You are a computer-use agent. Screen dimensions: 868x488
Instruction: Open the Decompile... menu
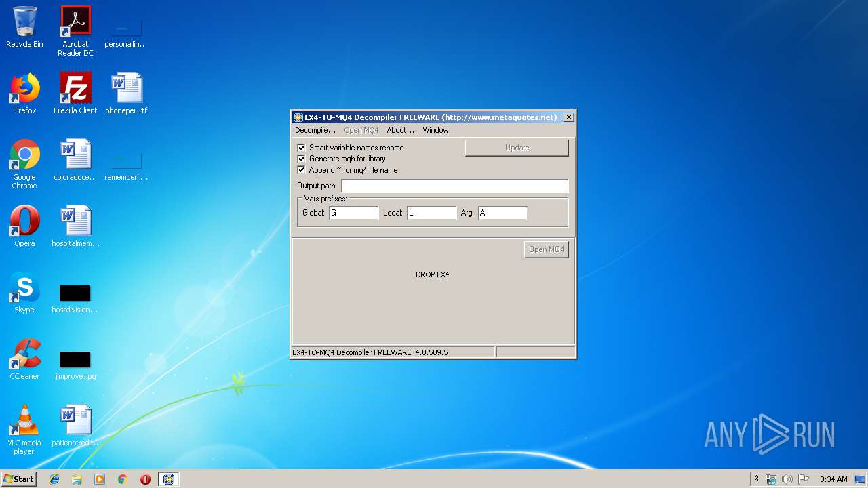click(315, 130)
